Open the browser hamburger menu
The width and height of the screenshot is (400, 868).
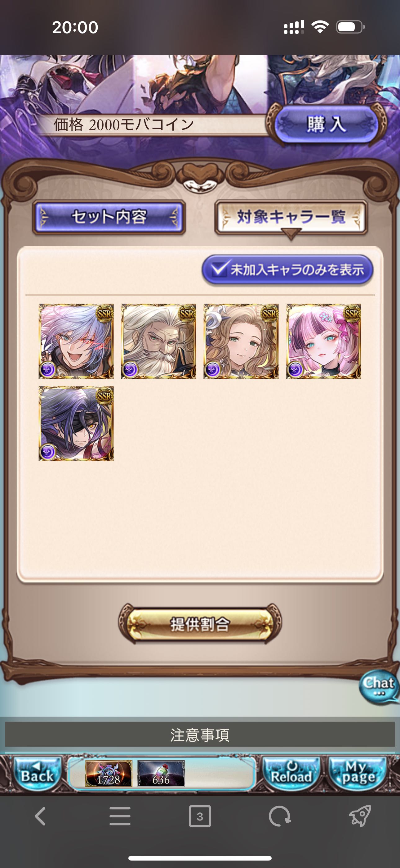pos(120,816)
